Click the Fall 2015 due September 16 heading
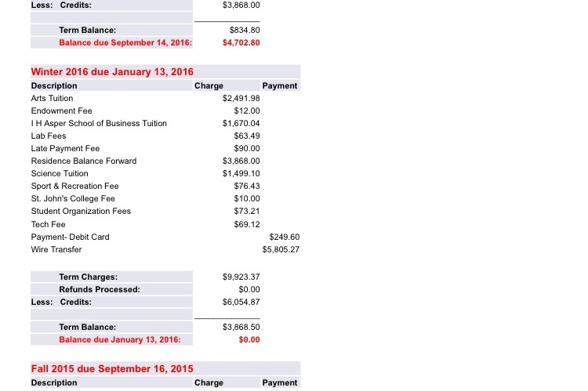The image size is (588, 391). (x=112, y=368)
